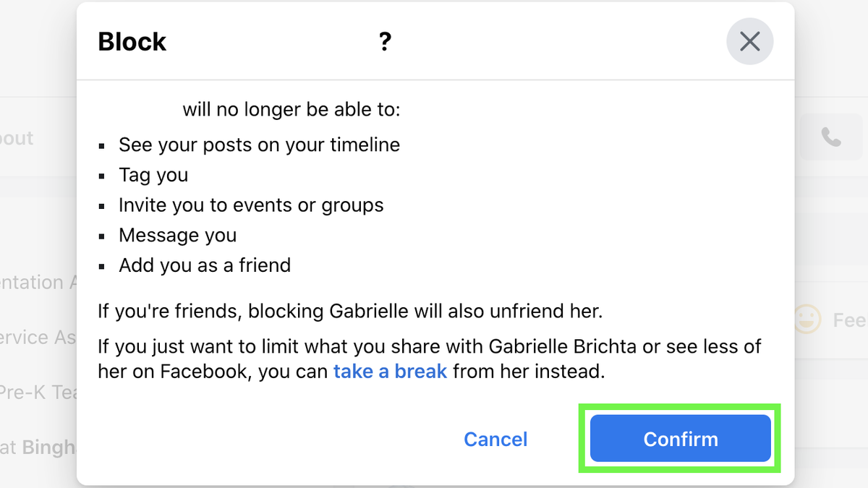This screenshot has width=868, height=488.
Task: Click the Orientation Advisor sidebar entry
Action: [x=36, y=282]
